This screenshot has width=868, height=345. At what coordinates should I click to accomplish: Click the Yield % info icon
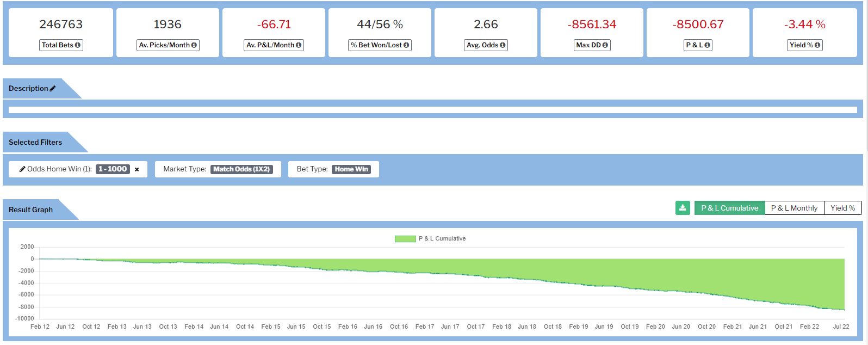pyautogui.click(x=817, y=45)
